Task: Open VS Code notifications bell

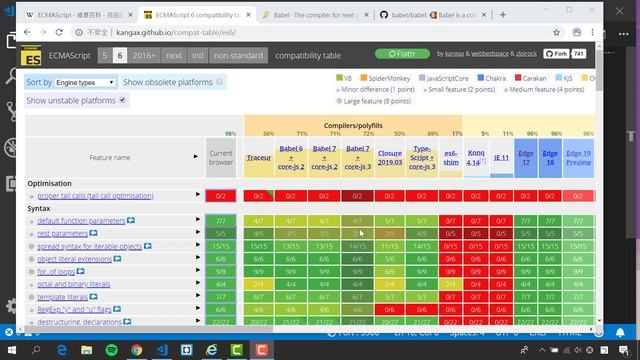Action: pyautogui.click(x=620, y=333)
